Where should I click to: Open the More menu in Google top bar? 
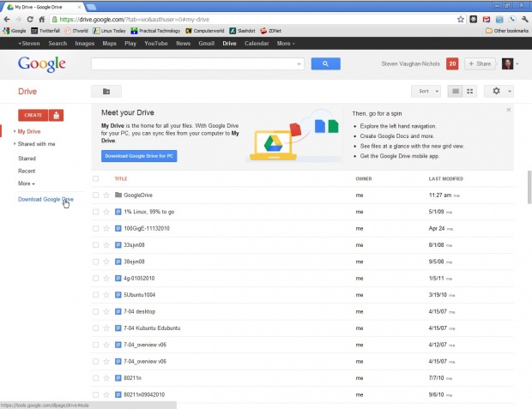(x=286, y=44)
